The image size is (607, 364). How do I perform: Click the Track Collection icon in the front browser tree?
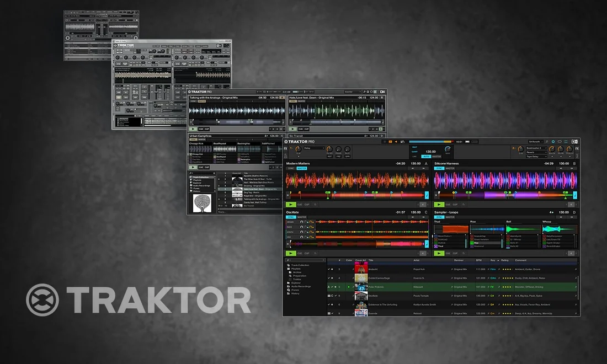(289, 265)
